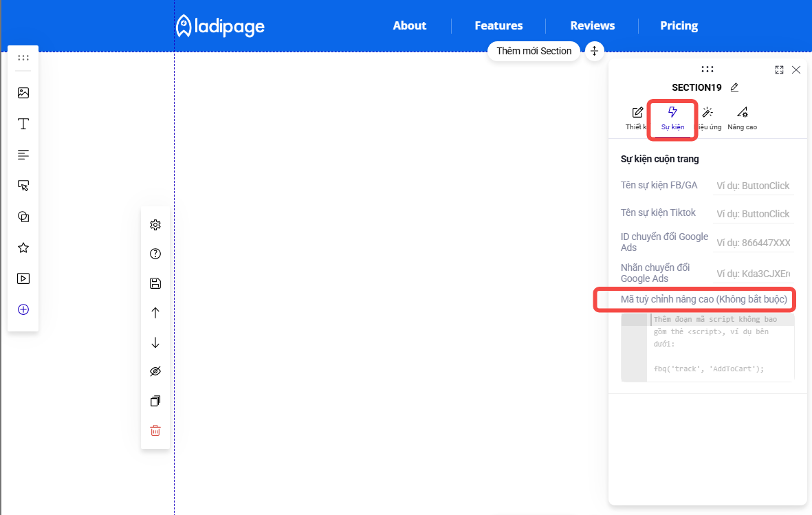The width and height of the screenshot is (812, 515).
Task: Click the question mark help icon
Action: pyautogui.click(x=155, y=254)
